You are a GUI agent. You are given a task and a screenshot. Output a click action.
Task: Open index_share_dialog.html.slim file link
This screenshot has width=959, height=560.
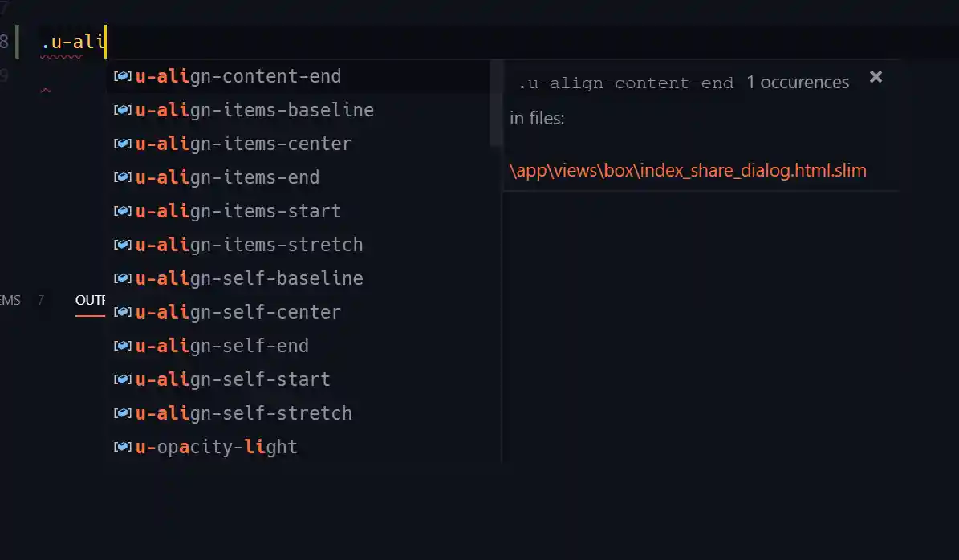click(x=688, y=170)
